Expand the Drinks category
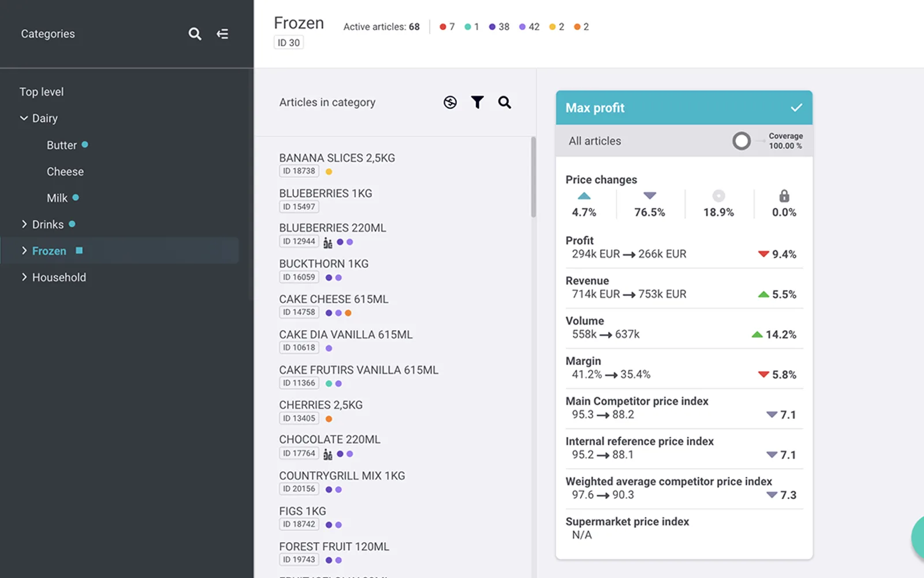 click(24, 224)
